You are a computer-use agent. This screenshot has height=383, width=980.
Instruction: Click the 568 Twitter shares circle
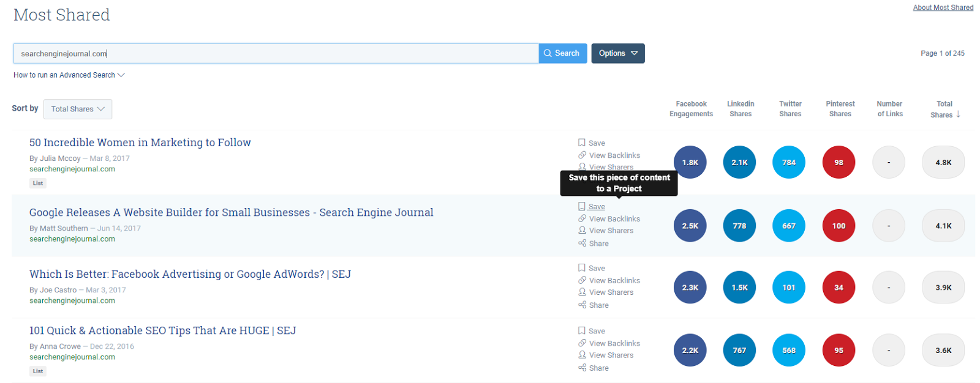[x=789, y=351]
